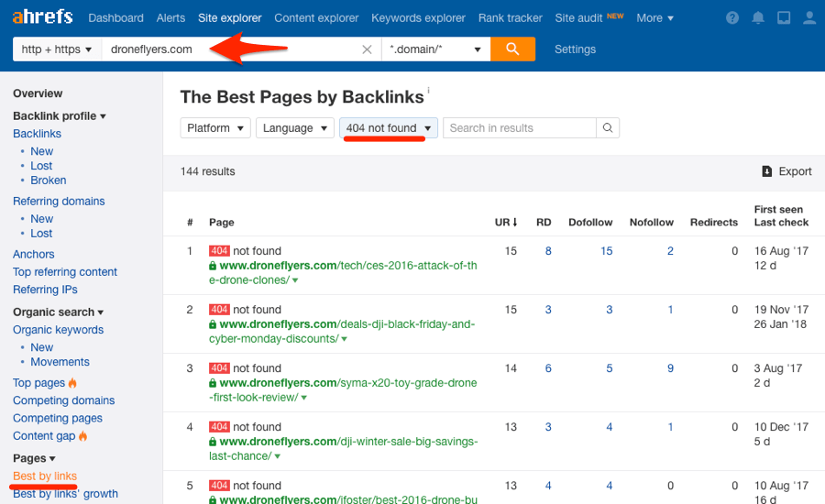825x504 pixels.
Task: Click the Export download icon
Action: [766, 171]
